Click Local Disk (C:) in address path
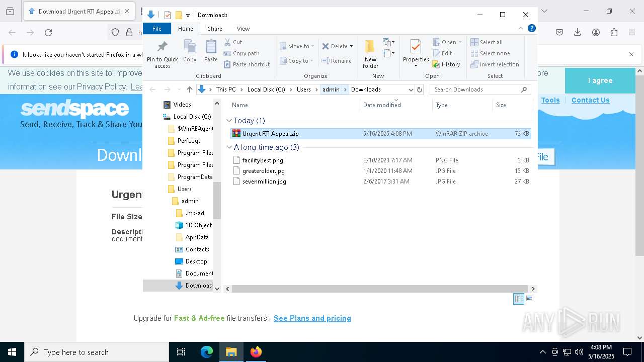Screen dimensions: 644x362 [x=266, y=89]
